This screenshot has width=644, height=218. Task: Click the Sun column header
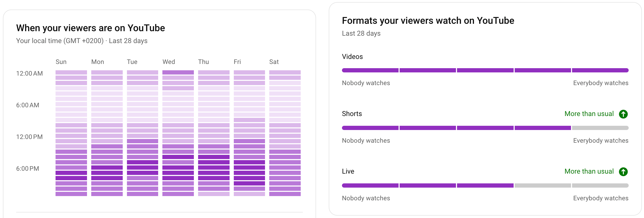point(61,62)
